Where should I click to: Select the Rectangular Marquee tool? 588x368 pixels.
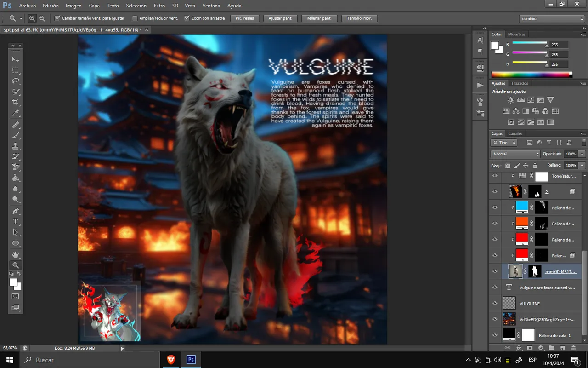tap(16, 70)
